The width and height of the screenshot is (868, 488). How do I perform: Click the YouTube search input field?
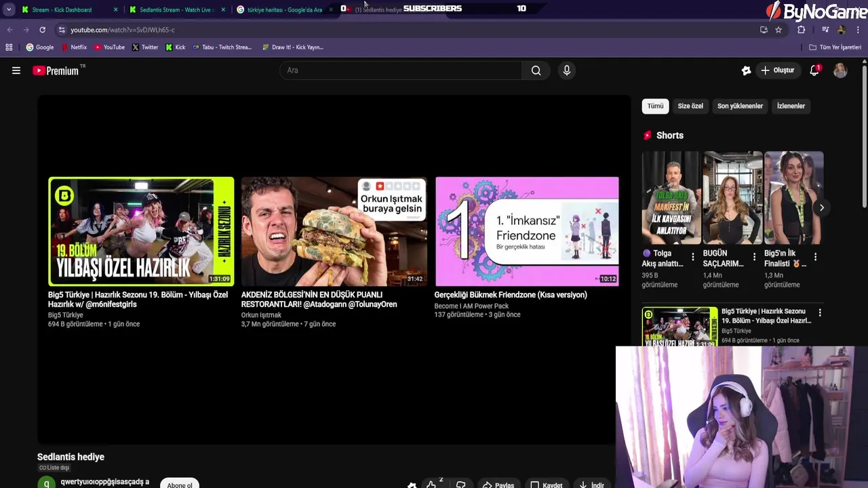pos(401,70)
